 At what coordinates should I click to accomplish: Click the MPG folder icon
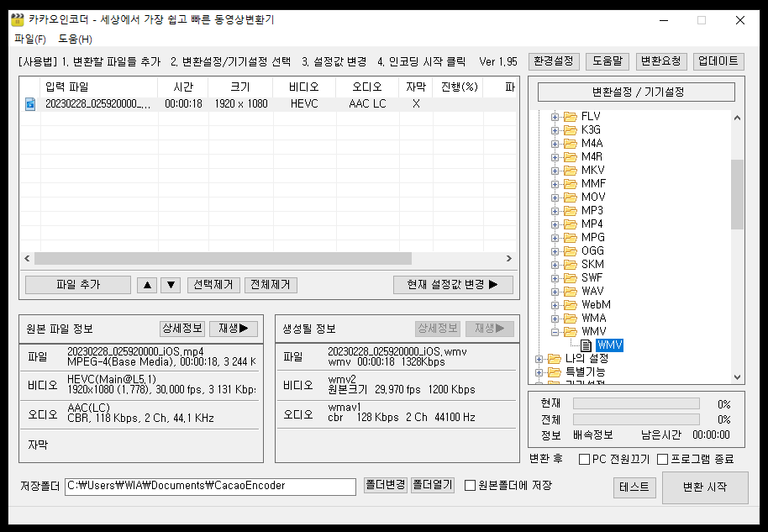tap(570, 238)
